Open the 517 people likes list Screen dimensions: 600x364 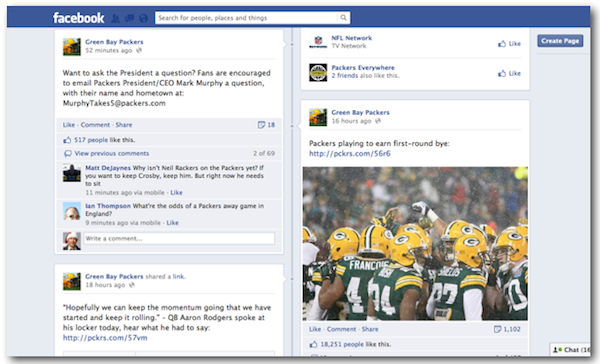coord(91,140)
